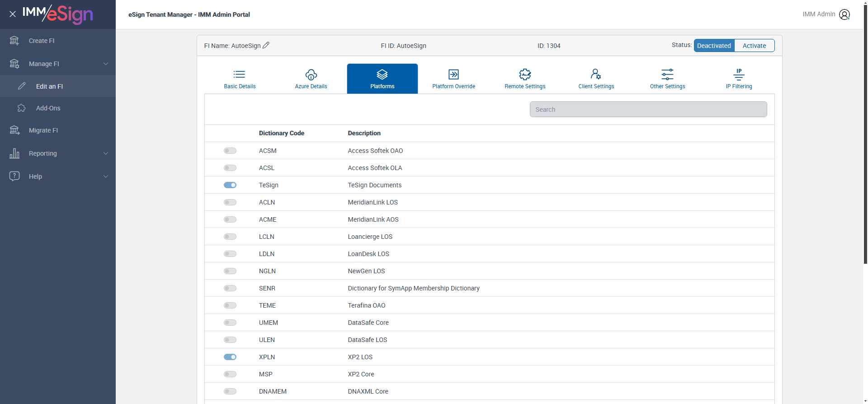Open the Azure Details tab
The height and width of the screenshot is (404, 868).
click(x=311, y=79)
